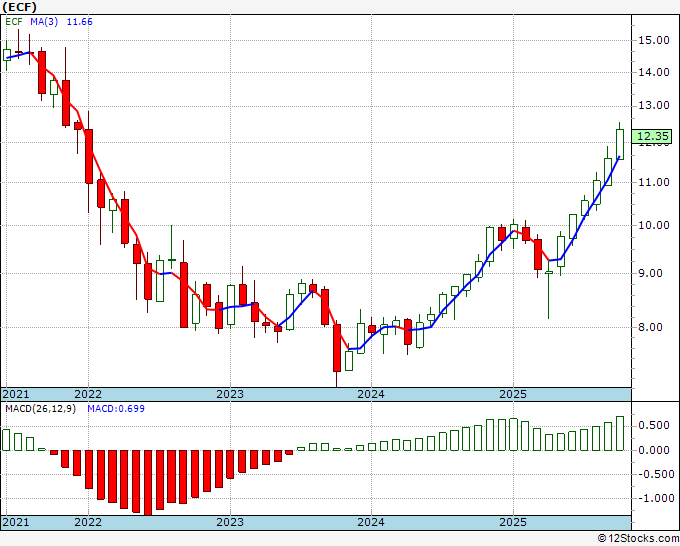680x546 pixels.
Task: Click the 2022 label on MACD axis
Action: [88, 522]
